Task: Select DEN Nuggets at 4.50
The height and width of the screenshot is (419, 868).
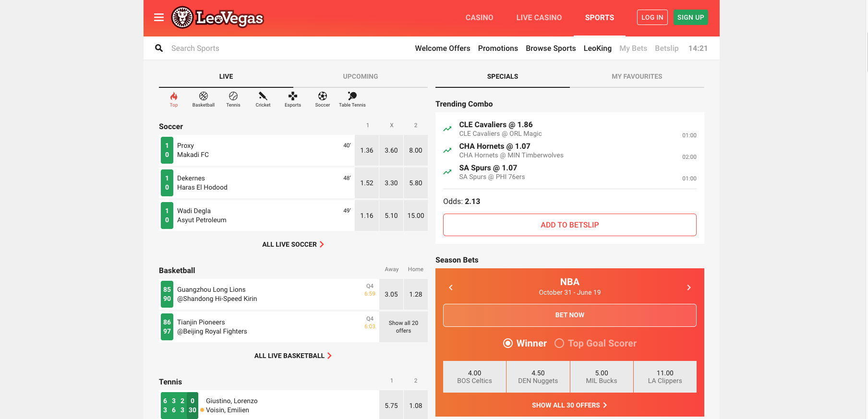Action: point(538,377)
